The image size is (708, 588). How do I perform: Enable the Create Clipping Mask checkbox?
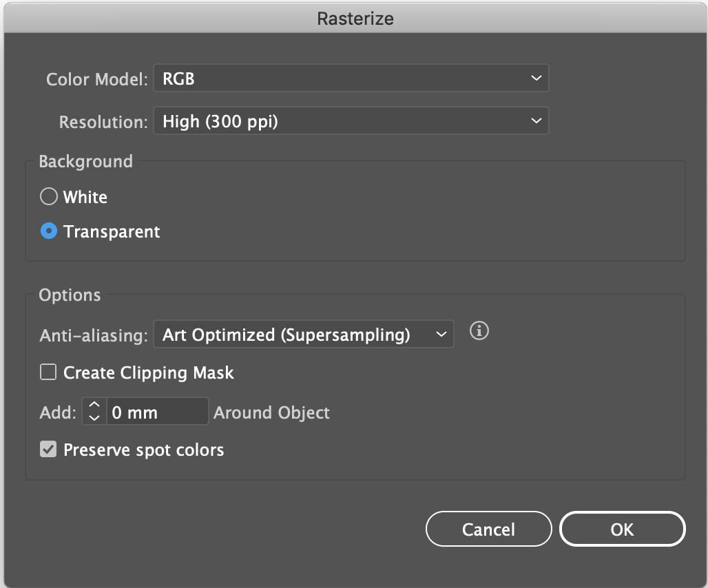[48, 372]
